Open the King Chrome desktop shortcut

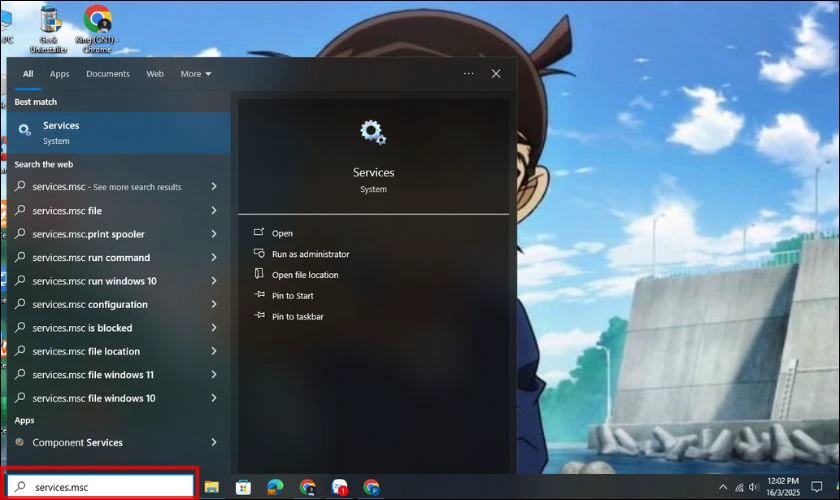pos(98,28)
